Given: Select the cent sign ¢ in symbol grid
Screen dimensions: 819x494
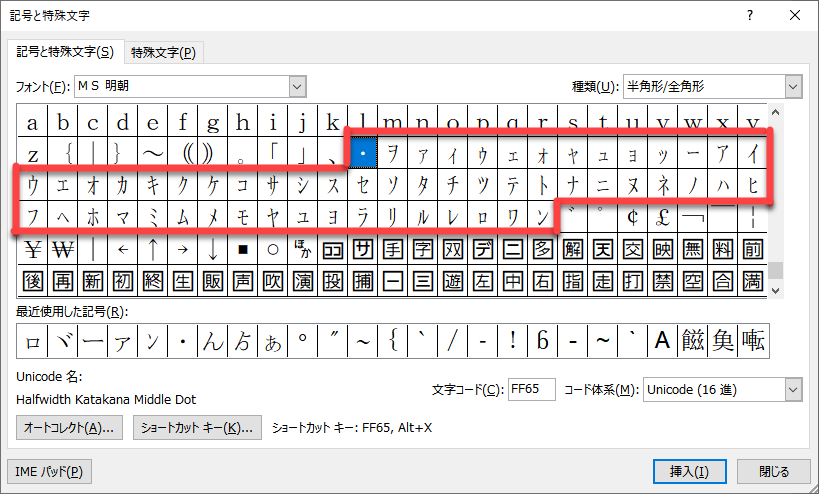Looking at the screenshot, I should coord(632,217).
